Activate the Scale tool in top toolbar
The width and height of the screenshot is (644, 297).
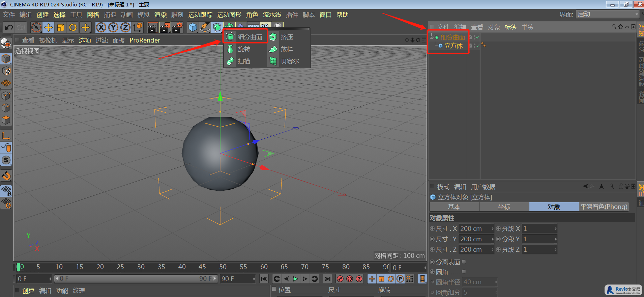tap(61, 27)
